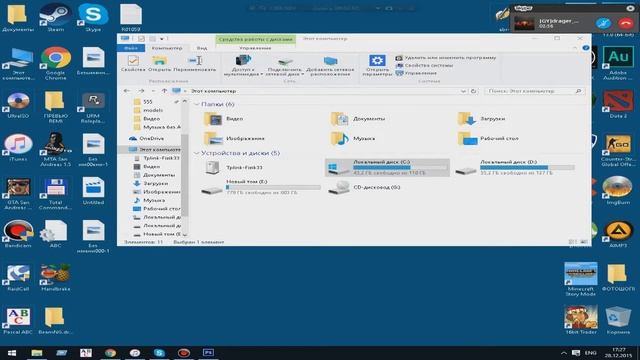640x360 pixels.
Task: Open the HandBrake desktop shortcut
Action: [x=55, y=278]
